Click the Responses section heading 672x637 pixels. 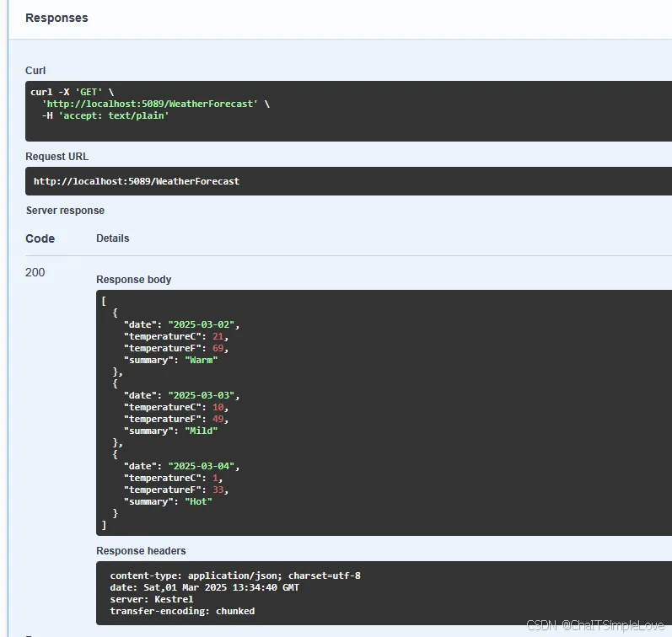(x=56, y=18)
